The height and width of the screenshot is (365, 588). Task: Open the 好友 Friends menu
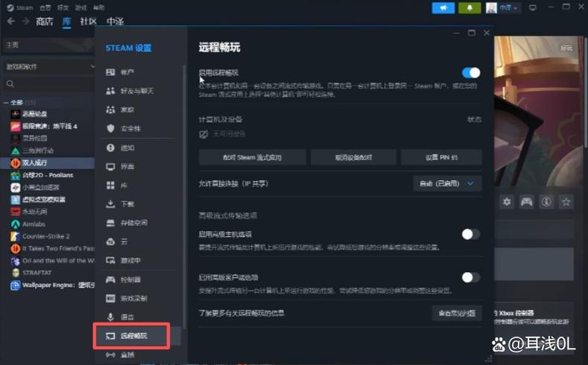point(63,7)
